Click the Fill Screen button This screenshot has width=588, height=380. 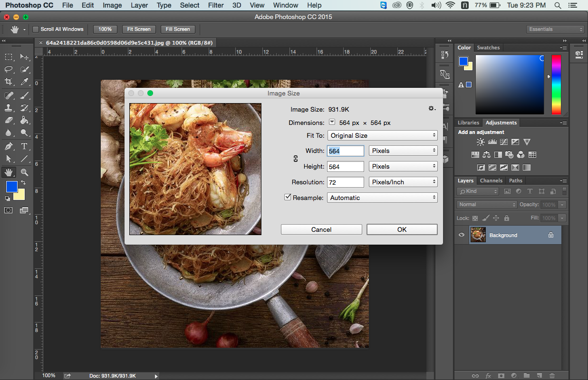pos(178,29)
